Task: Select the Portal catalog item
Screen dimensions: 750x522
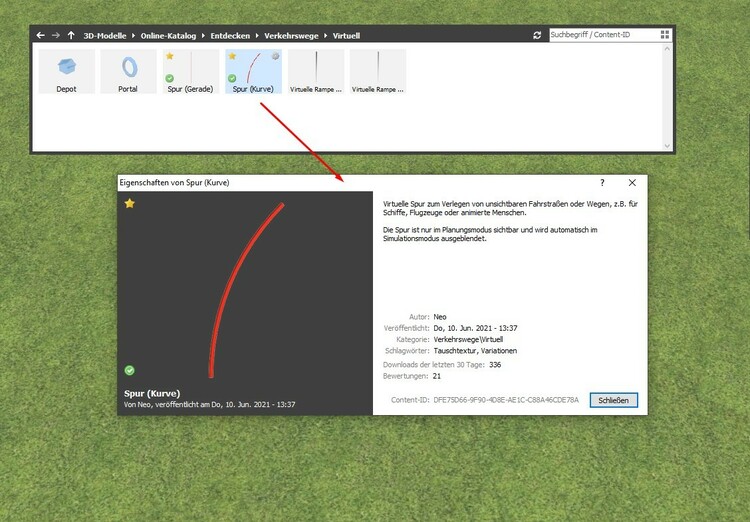Action: [128, 71]
